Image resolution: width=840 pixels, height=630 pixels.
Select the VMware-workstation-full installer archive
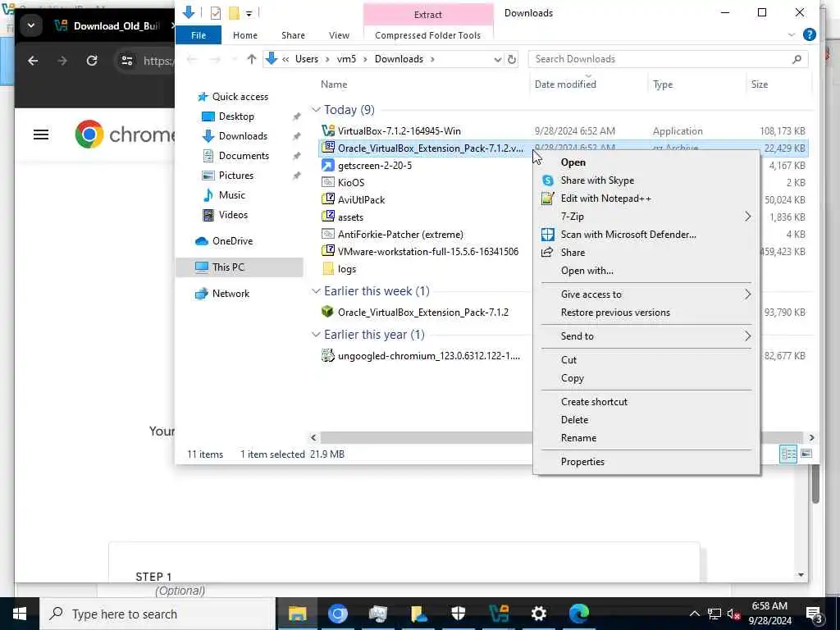click(427, 251)
